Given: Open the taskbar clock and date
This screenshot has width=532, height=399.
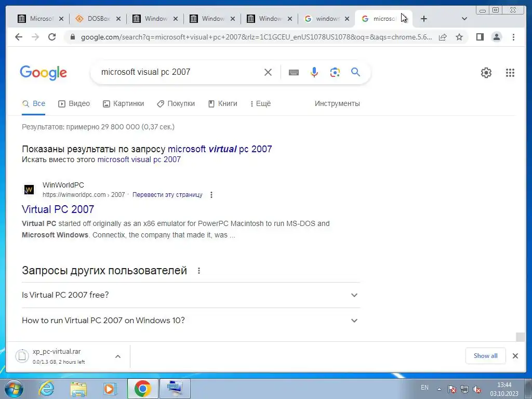Looking at the screenshot, I should (x=504, y=389).
